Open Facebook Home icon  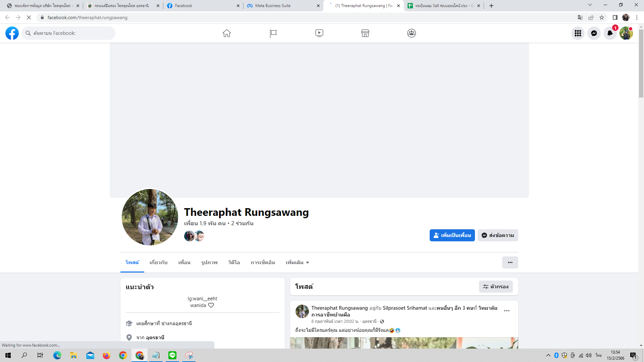click(x=227, y=33)
